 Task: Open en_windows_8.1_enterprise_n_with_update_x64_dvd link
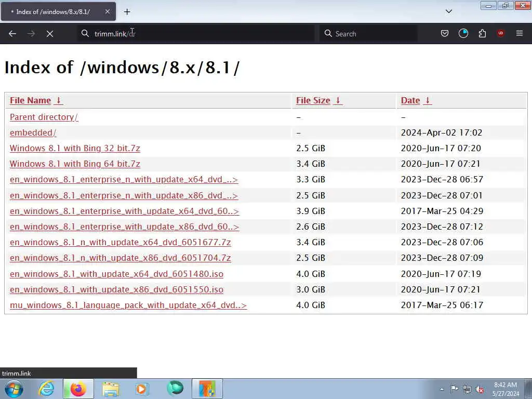point(124,179)
